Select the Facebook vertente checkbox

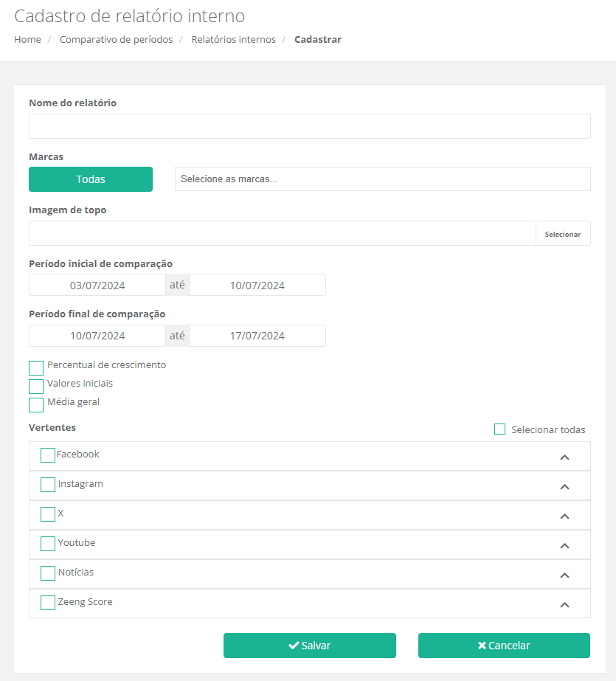[x=48, y=455]
